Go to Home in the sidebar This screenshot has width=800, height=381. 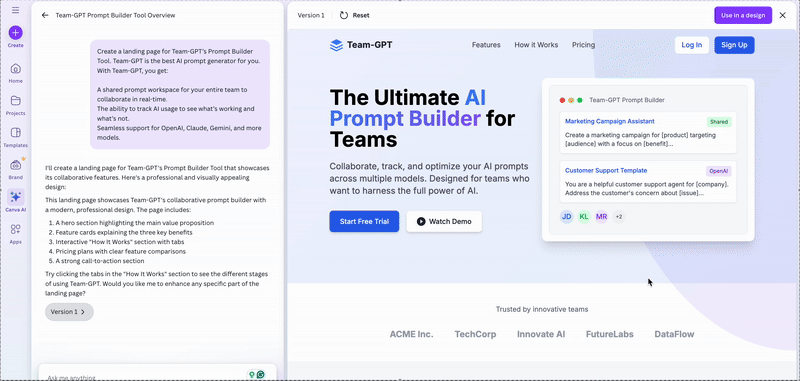point(15,73)
